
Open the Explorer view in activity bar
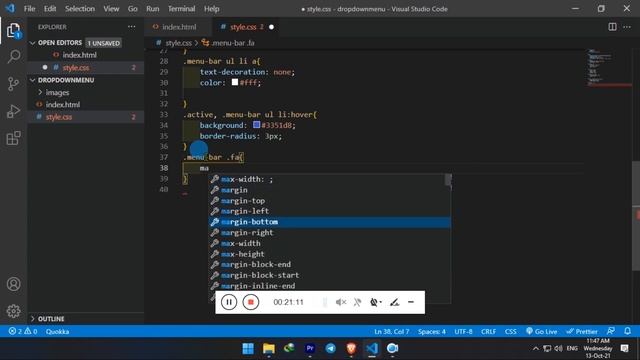click(13, 31)
